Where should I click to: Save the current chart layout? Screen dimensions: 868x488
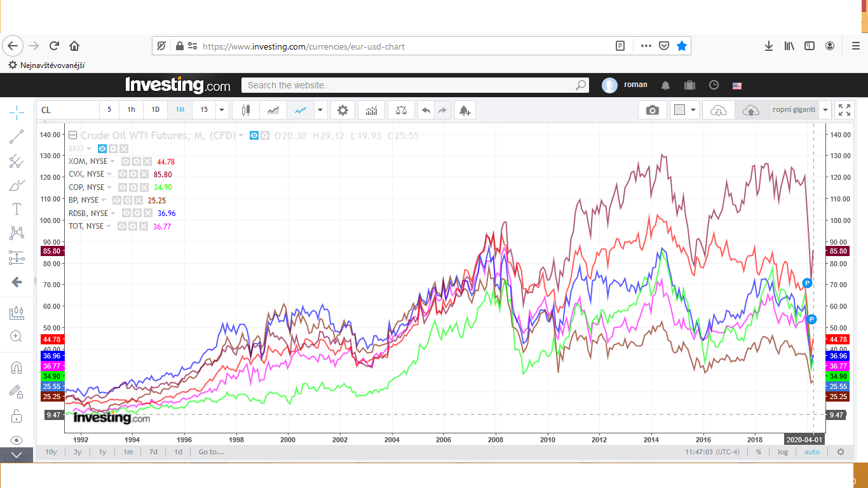751,110
